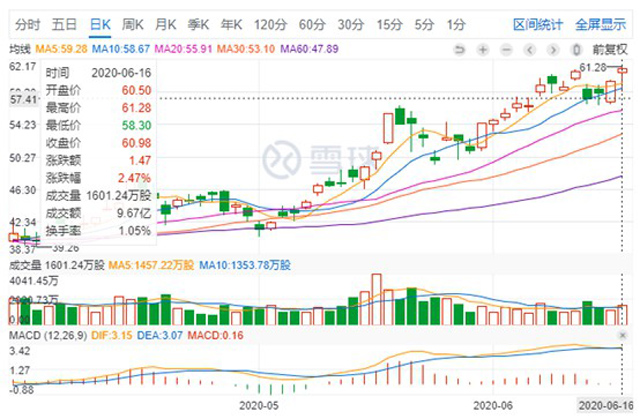Screen dimensions: 640x419
Task: Click the 涨跌幅 2.47% tooltip value
Action: coord(134,178)
